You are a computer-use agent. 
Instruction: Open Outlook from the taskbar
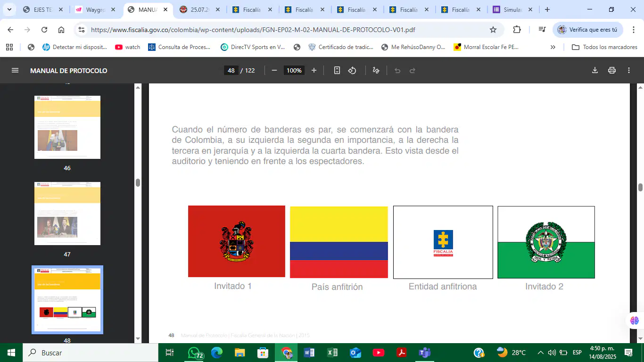355,353
